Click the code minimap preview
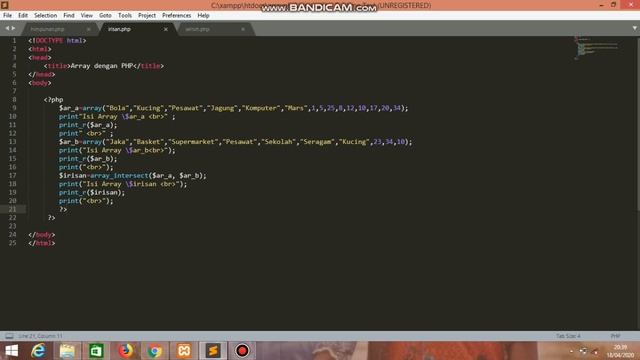 pyautogui.click(x=597, y=48)
